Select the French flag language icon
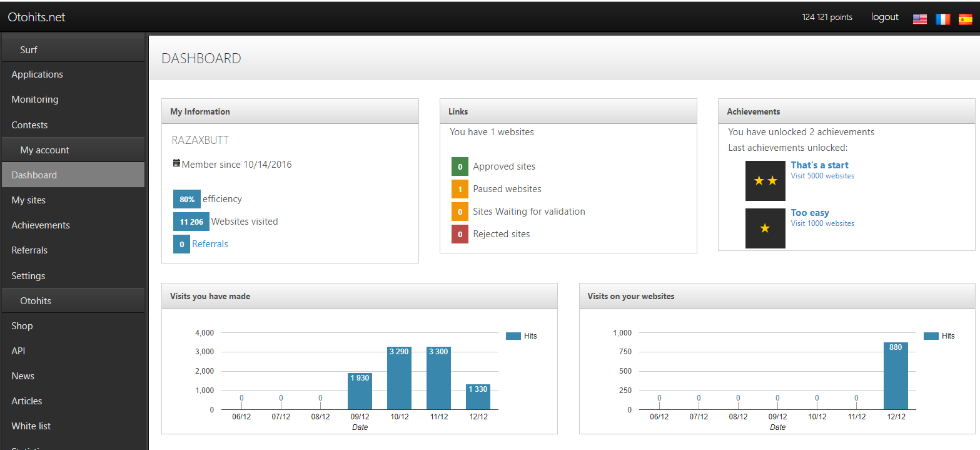980x450 pixels. 942,19
